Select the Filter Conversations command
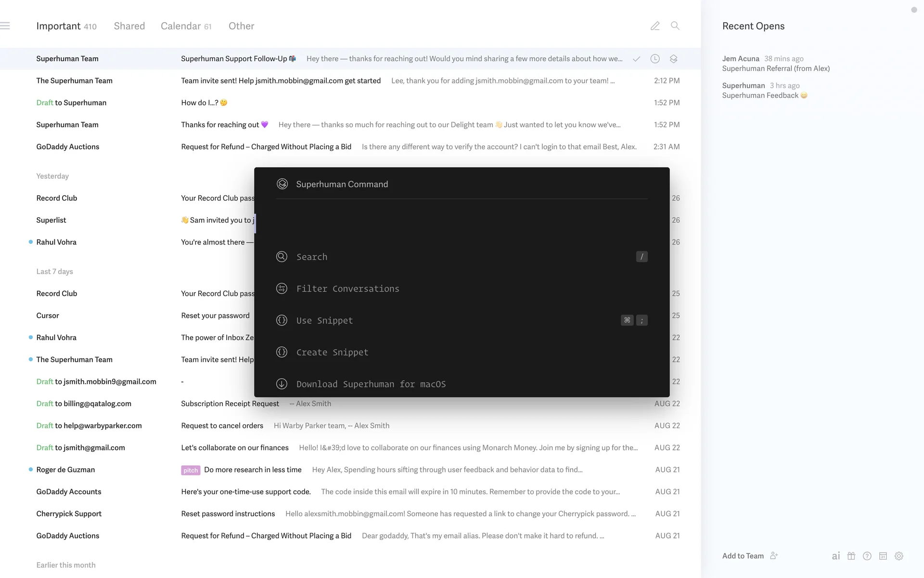The image size is (924, 578). pyautogui.click(x=347, y=289)
